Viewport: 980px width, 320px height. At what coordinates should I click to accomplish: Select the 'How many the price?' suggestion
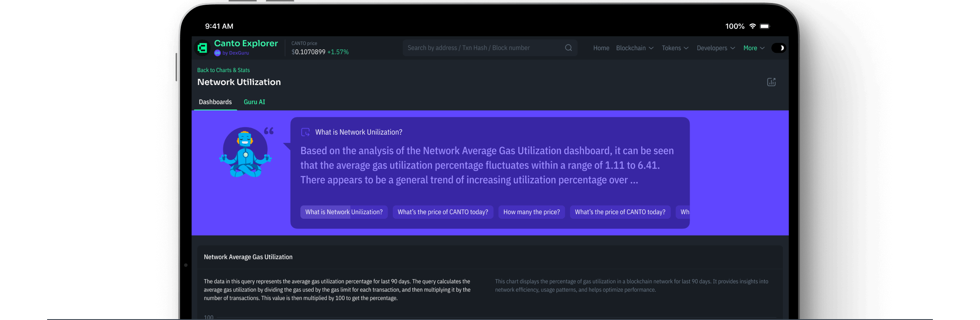(x=531, y=212)
